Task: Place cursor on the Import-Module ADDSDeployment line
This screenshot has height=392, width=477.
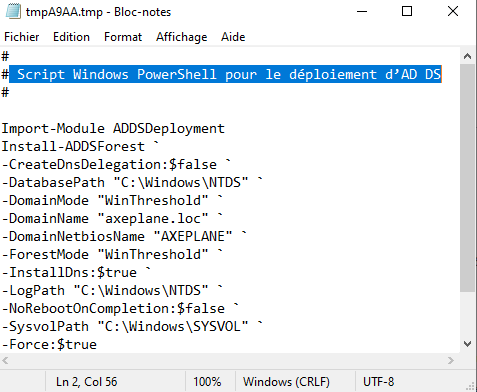Action: point(113,129)
